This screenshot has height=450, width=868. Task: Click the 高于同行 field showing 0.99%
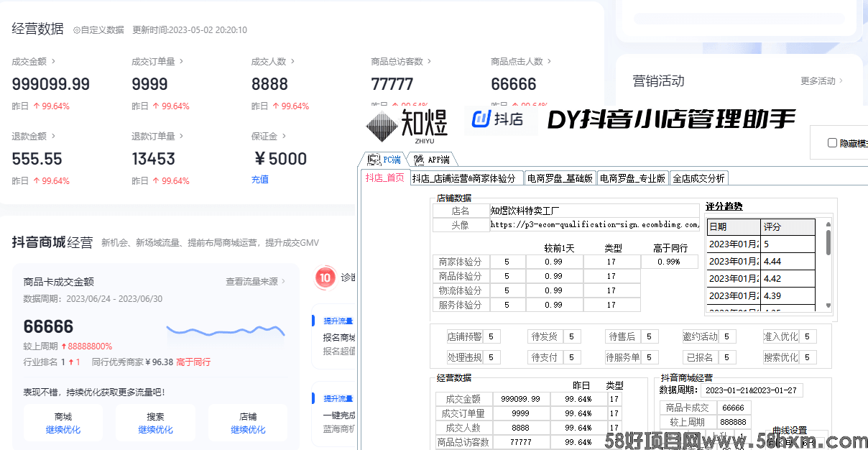[668, 262]
